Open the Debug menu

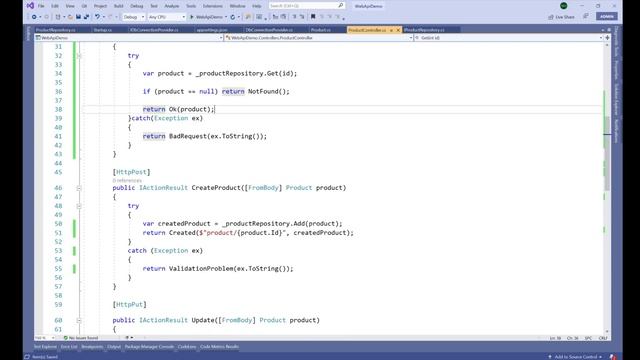coord(137,6)
